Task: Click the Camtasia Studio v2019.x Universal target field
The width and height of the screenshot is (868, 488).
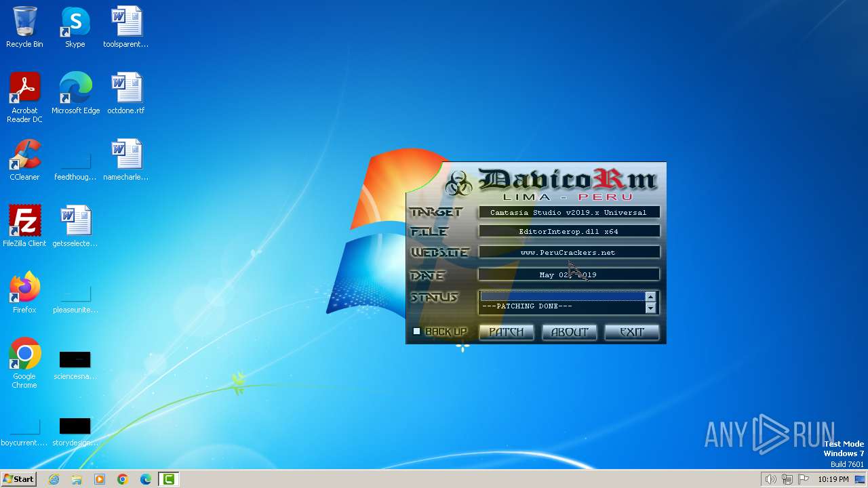Action: [569, 212]
